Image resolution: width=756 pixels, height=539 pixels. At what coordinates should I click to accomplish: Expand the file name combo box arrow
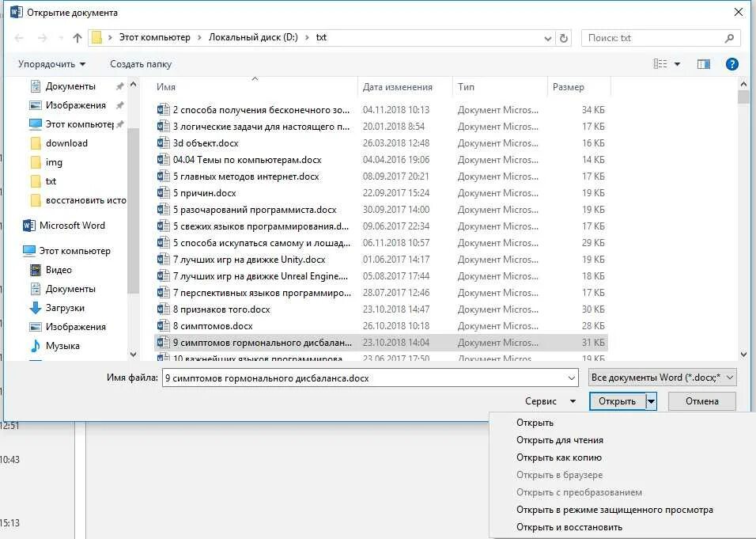[x=572, y=378]
